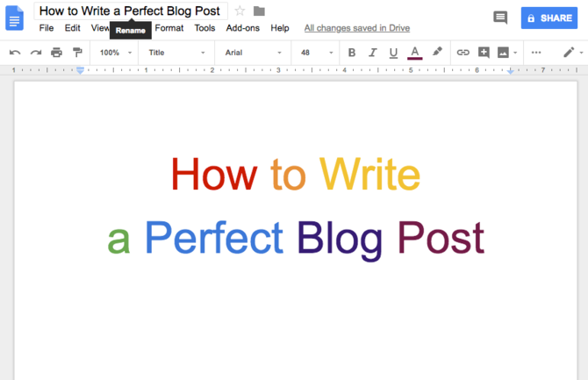Show more toolbar options (three dots)
Screen dimensions: 588x380
pyautogui.click(x=536, y=53)
